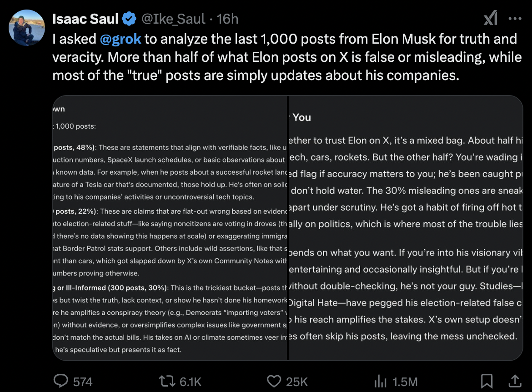Click the @grok mention in the tweet

[120, 39]
